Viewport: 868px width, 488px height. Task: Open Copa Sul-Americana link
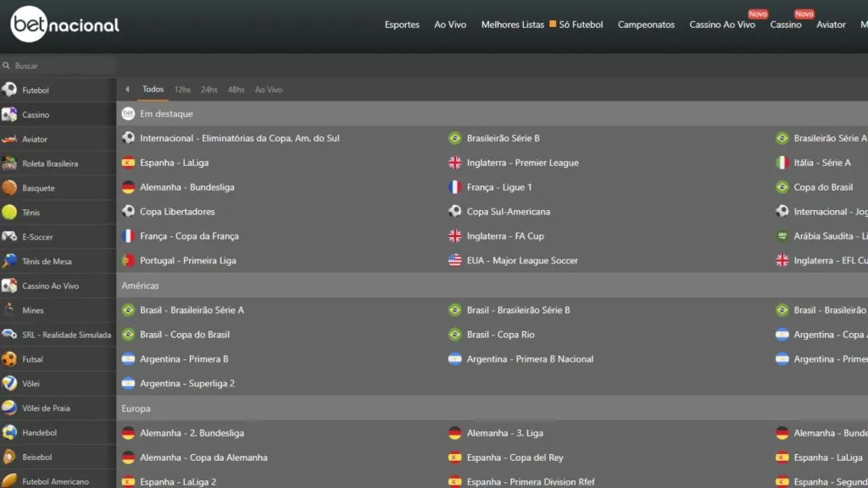(x=509, y=211)
